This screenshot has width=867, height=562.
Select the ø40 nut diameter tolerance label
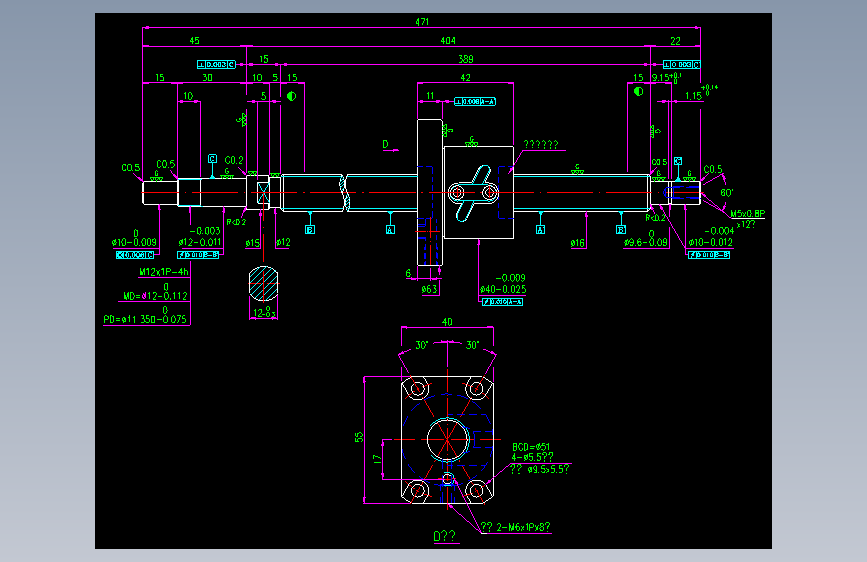click(x=503, y=284)
